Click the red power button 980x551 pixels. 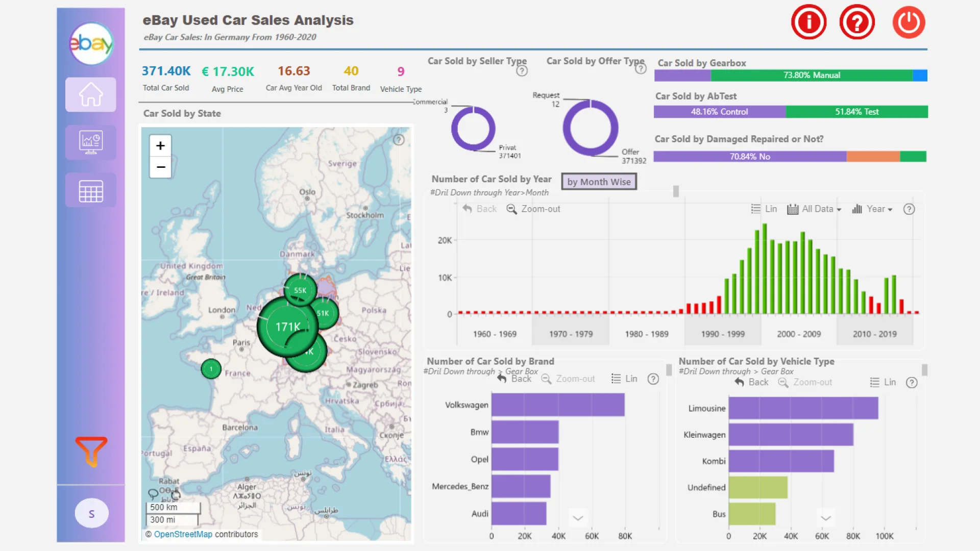point(909,22)
